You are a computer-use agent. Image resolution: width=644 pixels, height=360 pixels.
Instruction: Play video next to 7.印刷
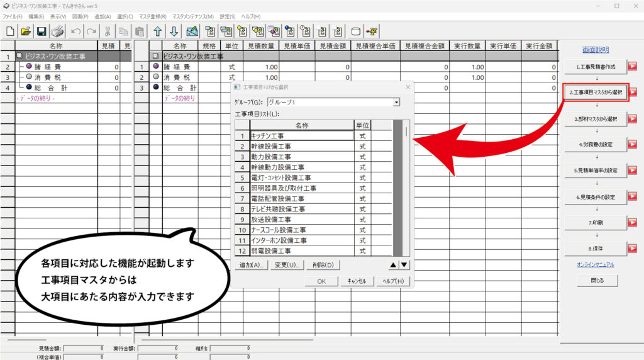point(633,222)
